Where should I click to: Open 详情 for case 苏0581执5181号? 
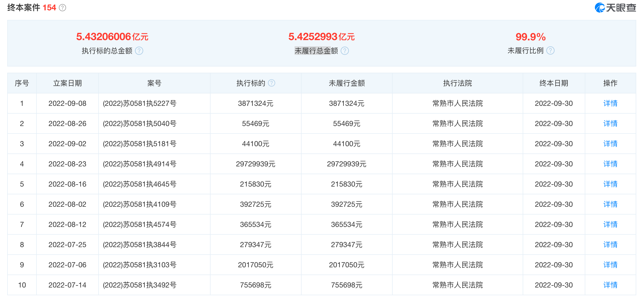click(610, 144)
